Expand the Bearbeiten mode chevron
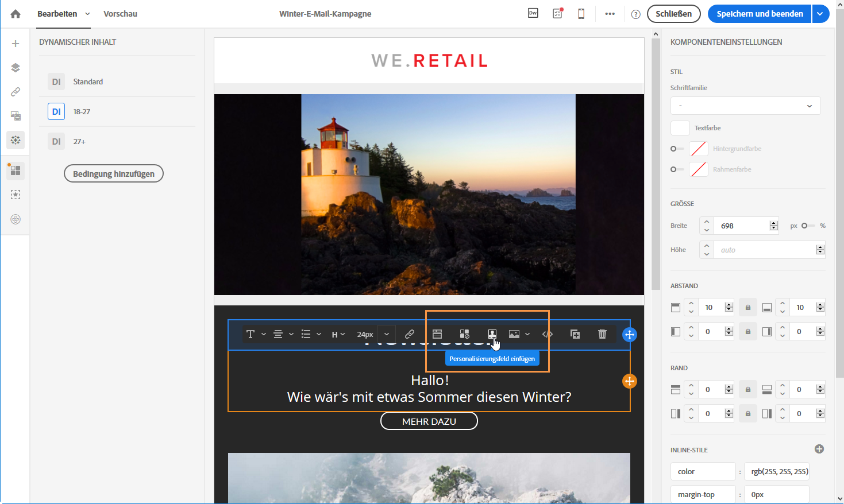The image size is (844, 504). click(x=87, y=14)
